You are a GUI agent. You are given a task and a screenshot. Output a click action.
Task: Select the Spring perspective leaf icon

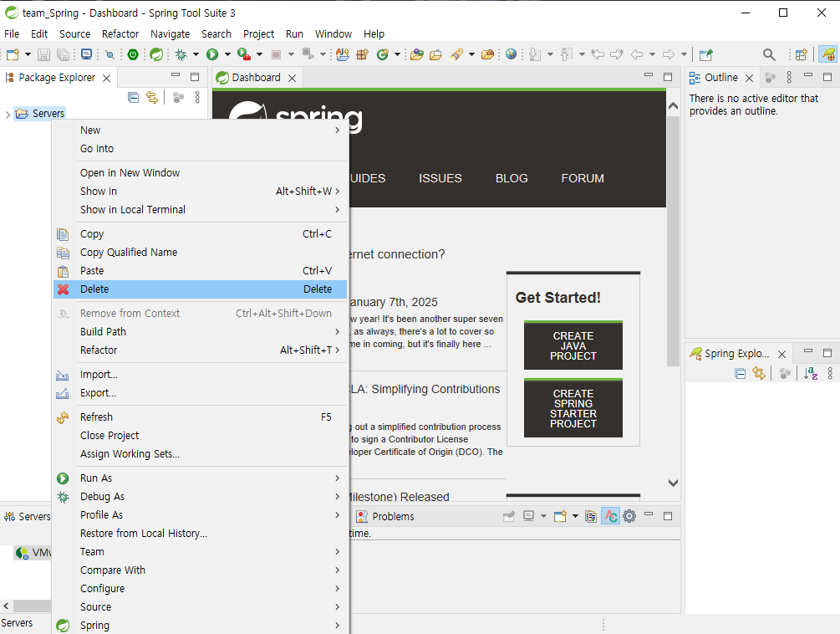click(828, 54)
